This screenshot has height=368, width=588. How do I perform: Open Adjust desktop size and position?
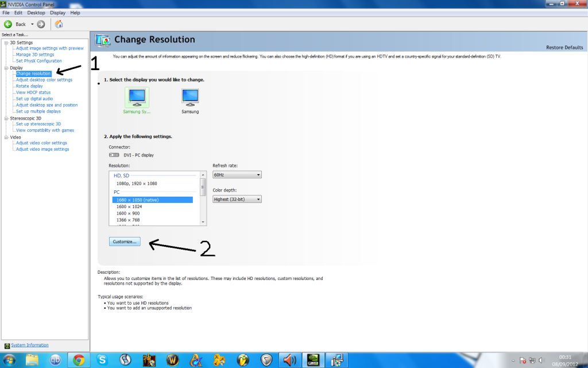tap(47, 105)
